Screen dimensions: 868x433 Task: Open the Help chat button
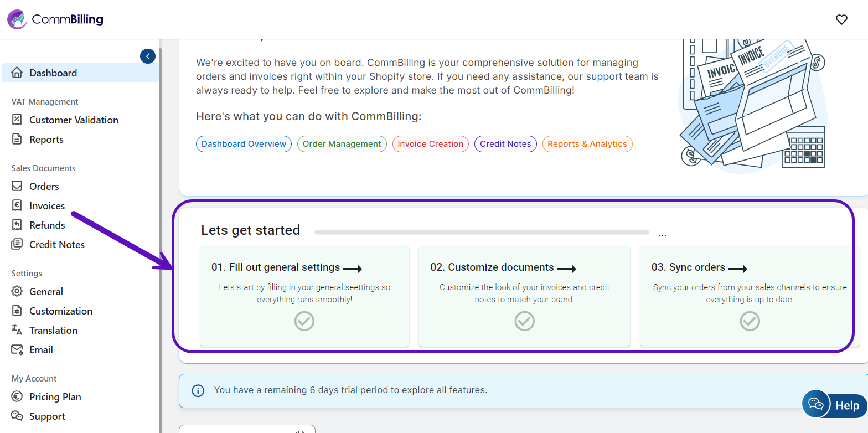(834, 405)
